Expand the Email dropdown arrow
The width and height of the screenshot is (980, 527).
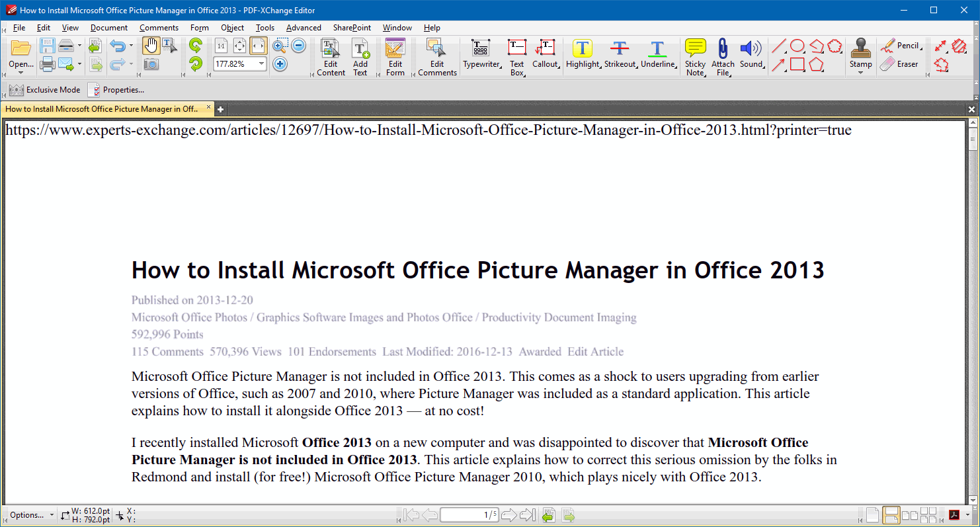(80, 64)
